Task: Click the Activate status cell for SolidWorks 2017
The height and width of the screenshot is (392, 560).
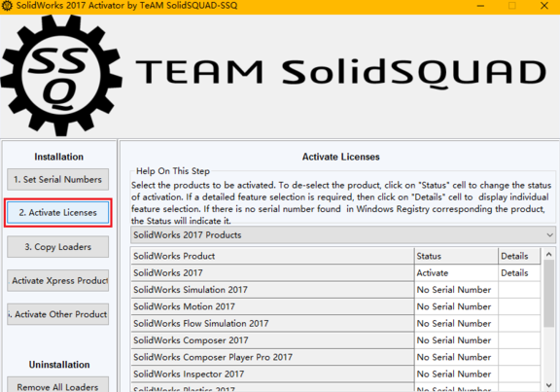Action: (x=456, y=273)
